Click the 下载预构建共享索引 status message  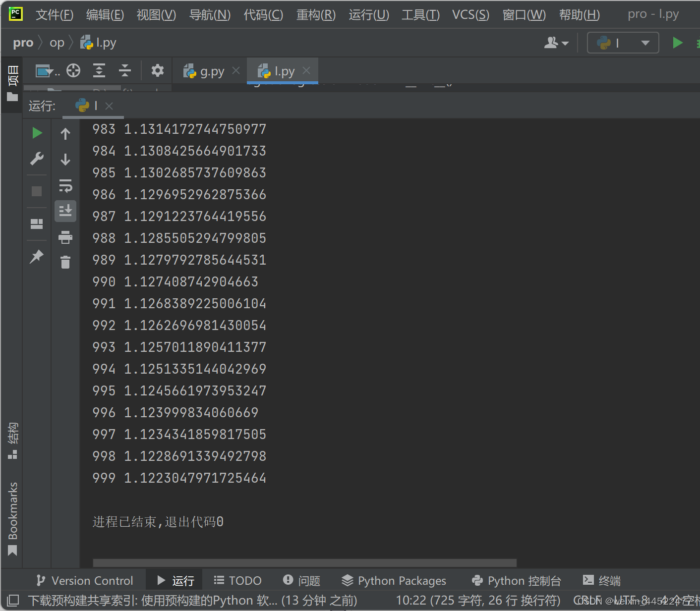(x=192, y=601)
